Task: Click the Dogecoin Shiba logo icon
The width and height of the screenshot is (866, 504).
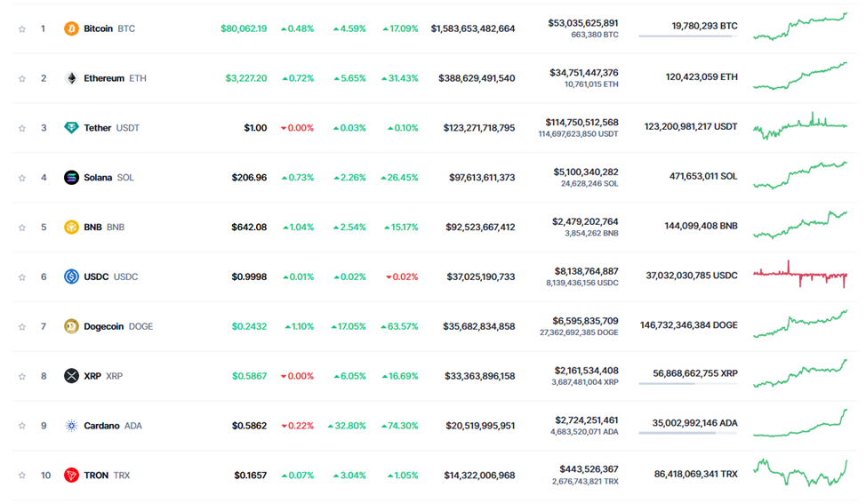Action: [x=71, y=326]
